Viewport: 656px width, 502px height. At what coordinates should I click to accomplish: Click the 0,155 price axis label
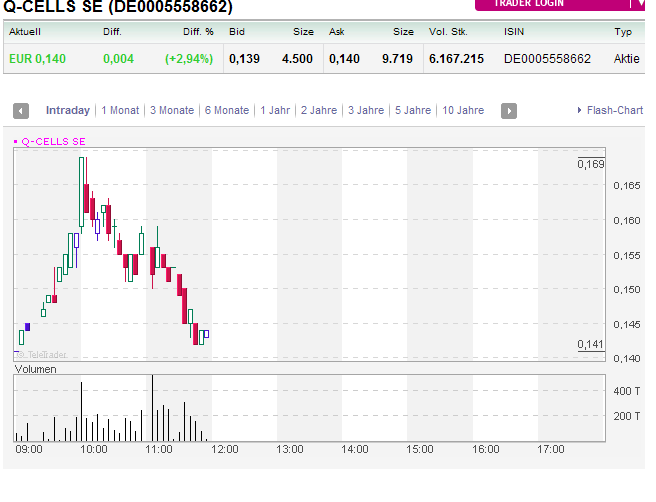click(627, 256)
